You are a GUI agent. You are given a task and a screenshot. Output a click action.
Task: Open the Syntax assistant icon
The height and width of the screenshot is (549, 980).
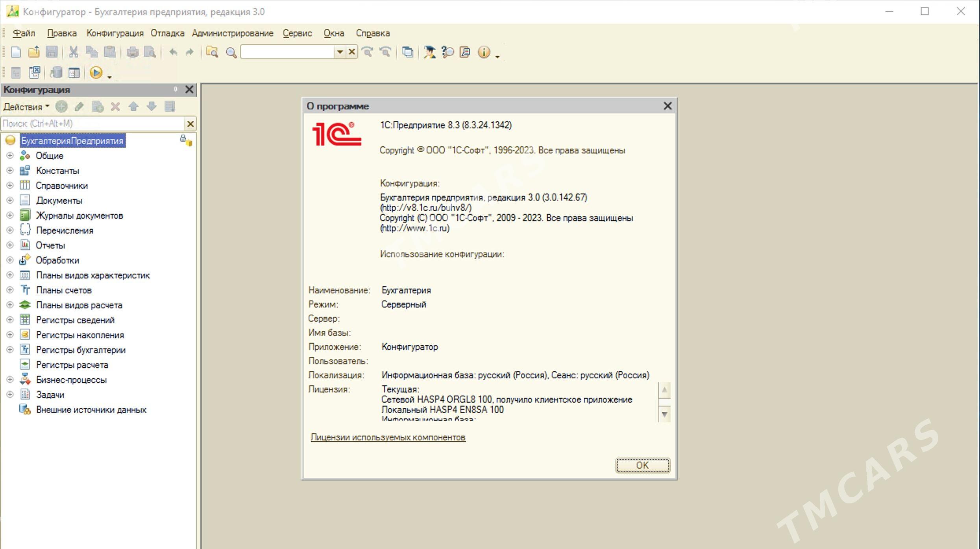click(429, 52)
